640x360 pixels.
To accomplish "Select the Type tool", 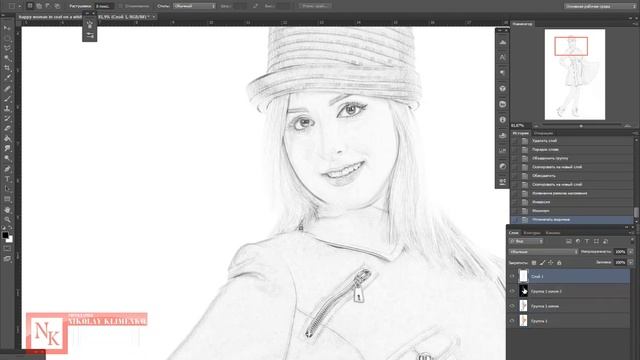I will point(7,179).
